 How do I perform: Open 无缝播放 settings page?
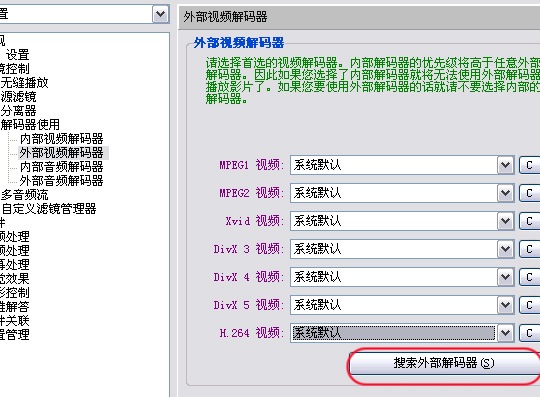point(24,83)
